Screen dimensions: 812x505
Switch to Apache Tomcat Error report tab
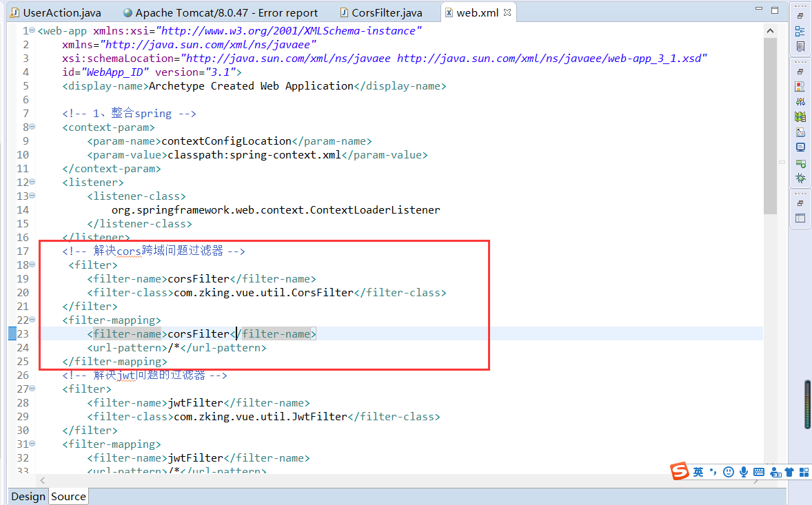(x=221, y=12)
